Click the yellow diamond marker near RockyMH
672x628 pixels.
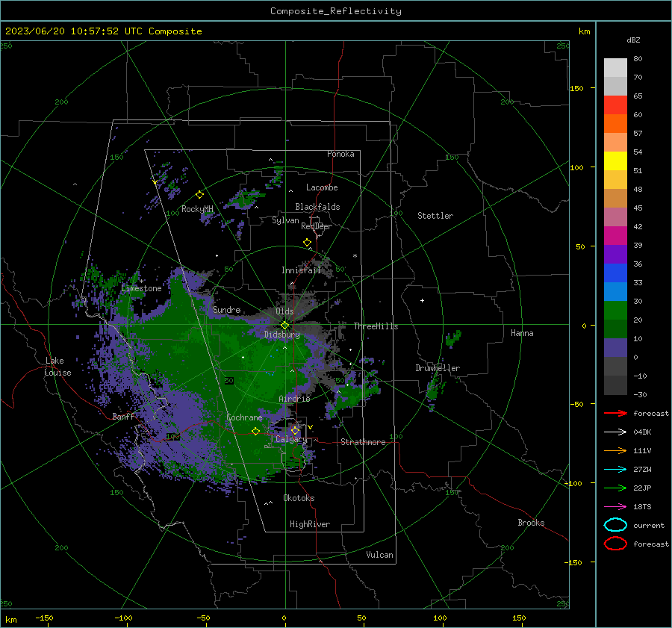tap(199, 195)
